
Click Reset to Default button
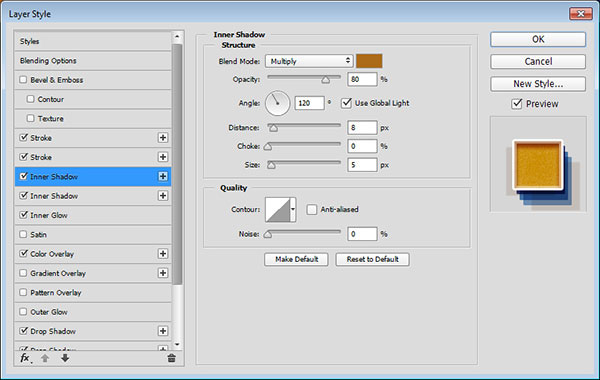[372, 259]
